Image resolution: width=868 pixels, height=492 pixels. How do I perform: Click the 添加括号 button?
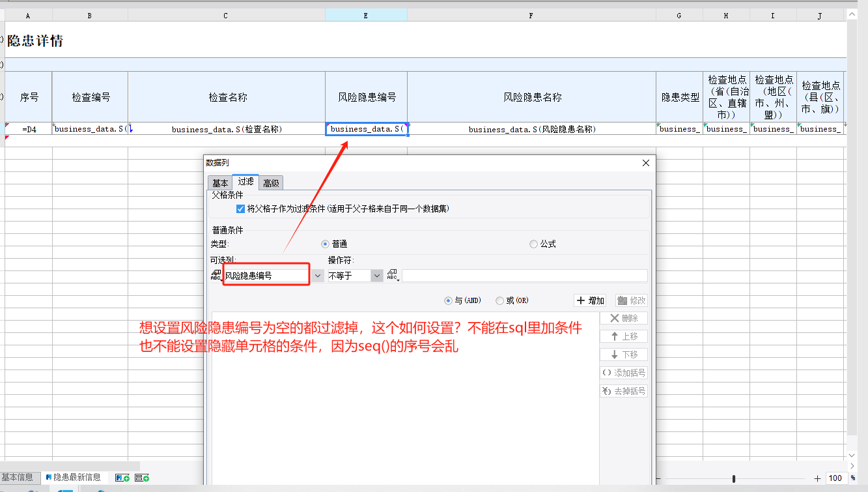(624, 373)
